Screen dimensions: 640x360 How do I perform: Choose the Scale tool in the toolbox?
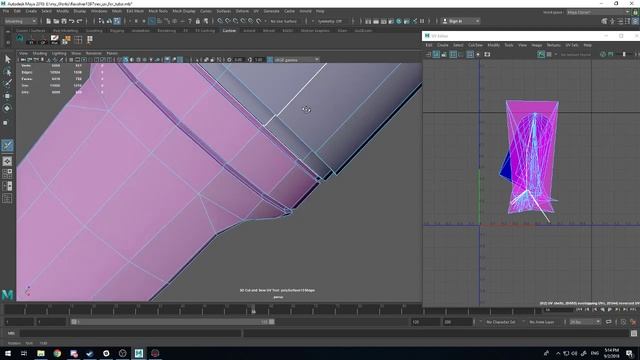click(6, 122)
